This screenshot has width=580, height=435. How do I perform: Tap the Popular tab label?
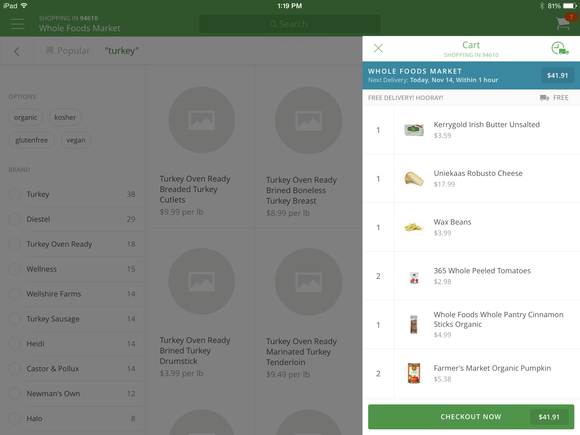(x=73, y=51)
